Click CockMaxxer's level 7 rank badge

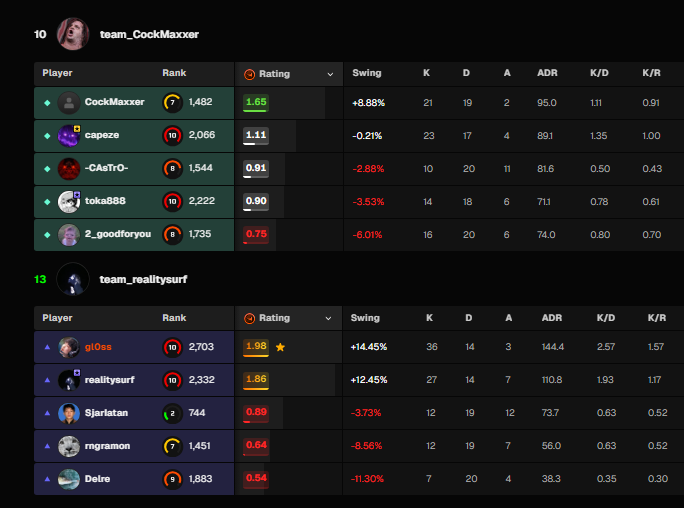pyautogui.click(x=172, y=103)
